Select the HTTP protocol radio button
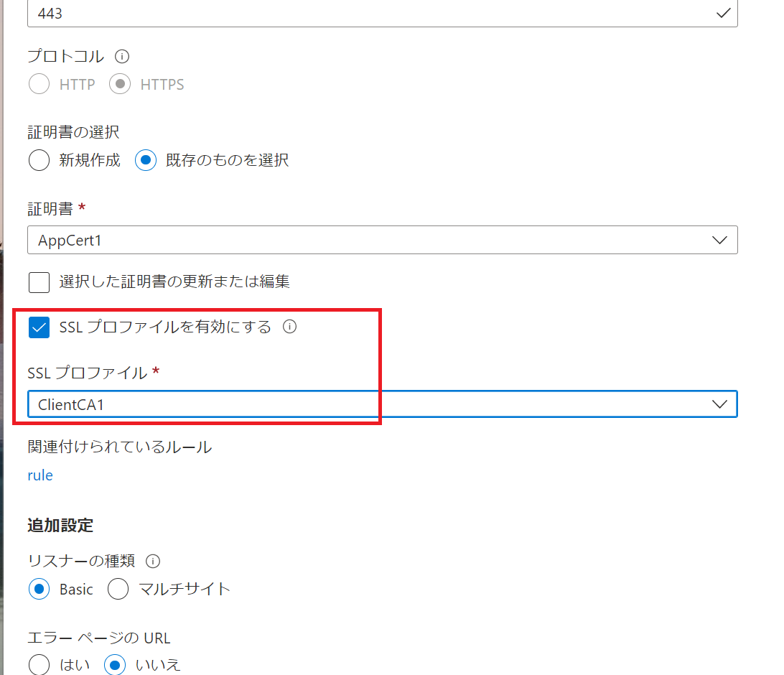 (39, 84)
